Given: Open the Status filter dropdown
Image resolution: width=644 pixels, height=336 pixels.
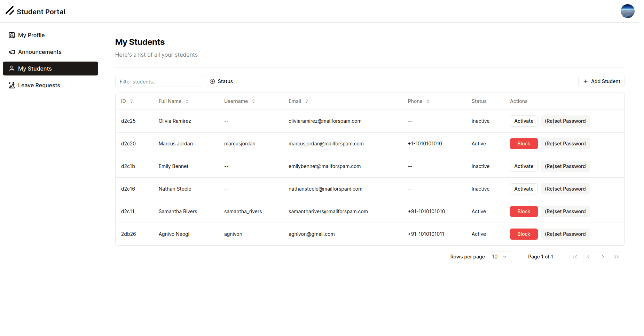Looking at the screenshot, I should [221, 81].
